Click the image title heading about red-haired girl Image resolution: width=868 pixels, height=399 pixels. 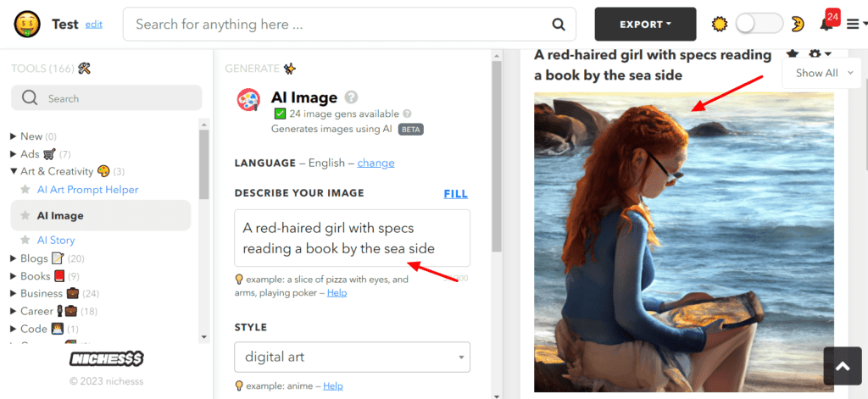pyautogui.click(x=653, y=64)
